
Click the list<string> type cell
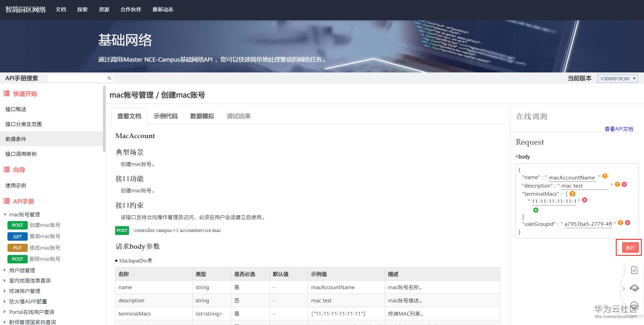pos(212,313)
